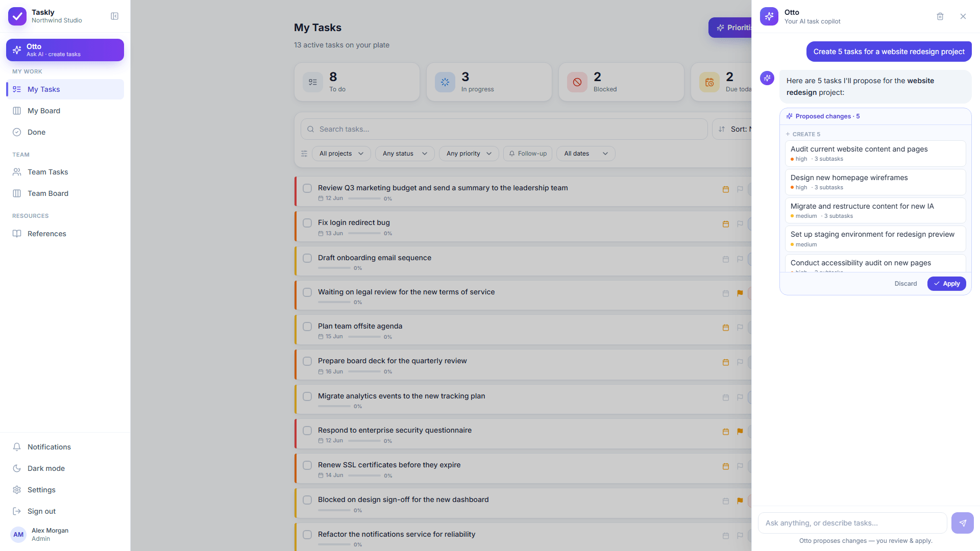Unflag Respond to enterprise security questionnaire task

[x=740, y=432]
